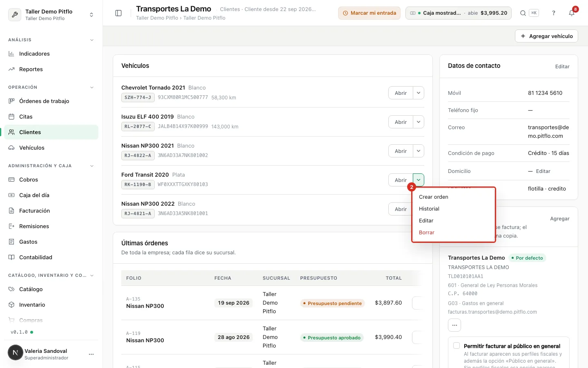Click the Órdenes de trabajo icon

click(x=11, y=101)
